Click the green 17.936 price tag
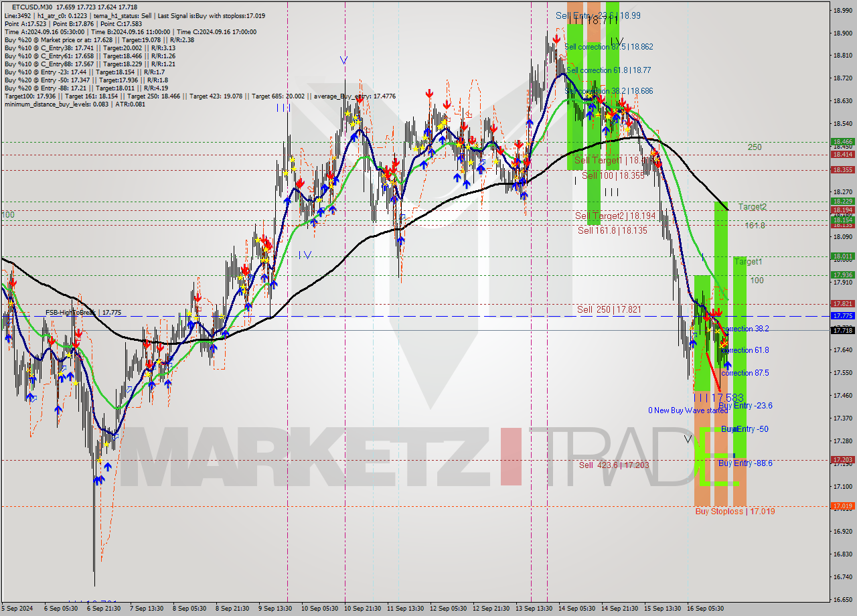Screen dimensions: 857x616 [x=842, y=275]
